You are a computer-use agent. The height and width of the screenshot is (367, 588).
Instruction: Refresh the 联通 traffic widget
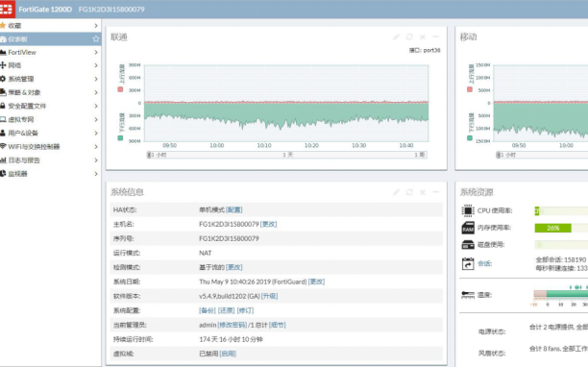click(409, 37)
